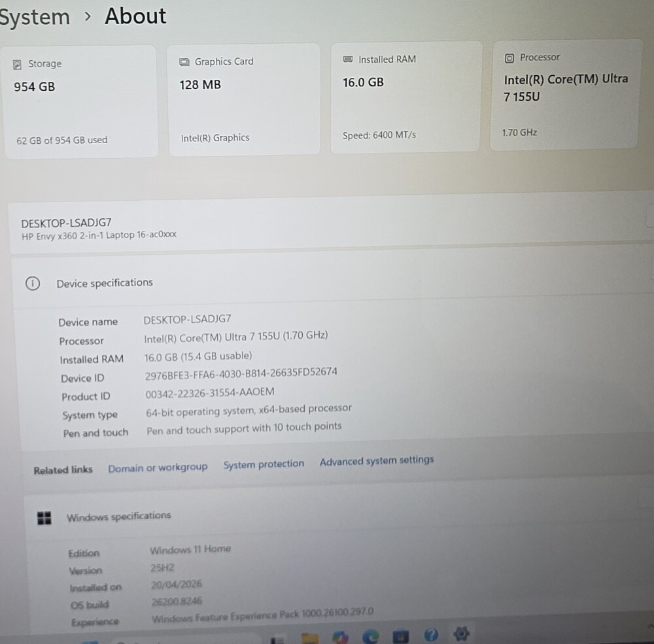The image size is (654, 644).
Task: Click the Device name value DESKTOP-LSADJG7
Action: [187, 320]
